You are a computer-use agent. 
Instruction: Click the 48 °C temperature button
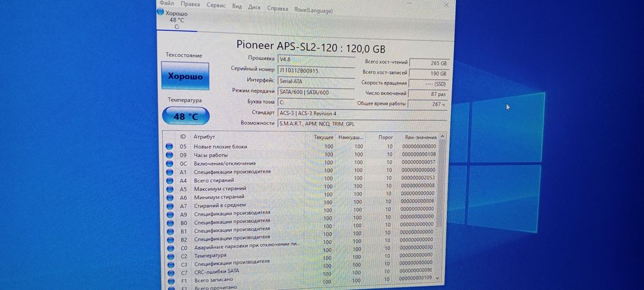coord(185,117)
